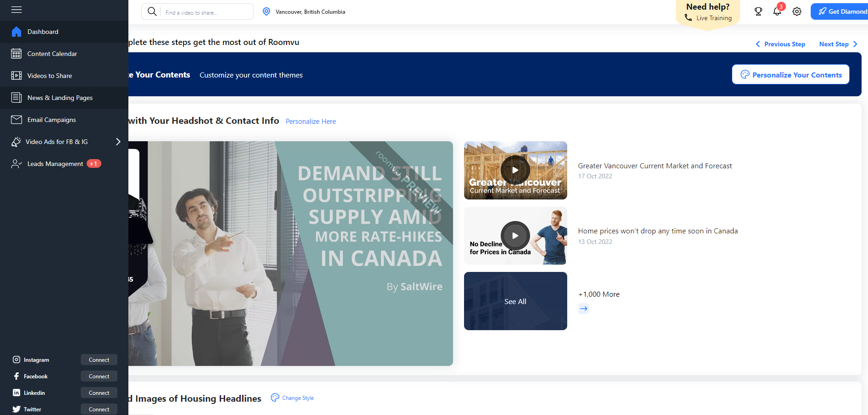Viewport: 868px width, 415px height.
Task: Select Leads Management menu item
Action: click(x=55, y=164)
